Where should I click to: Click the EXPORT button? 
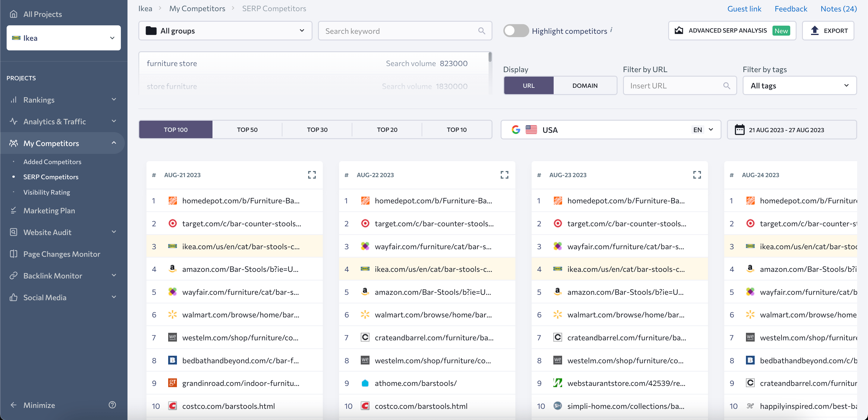828,31
